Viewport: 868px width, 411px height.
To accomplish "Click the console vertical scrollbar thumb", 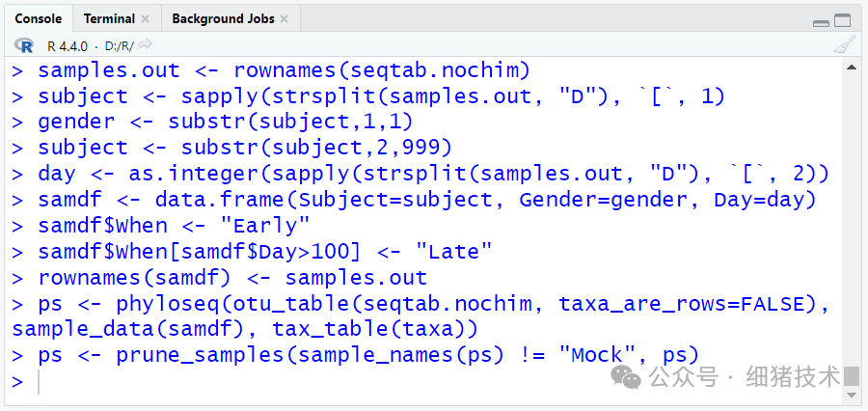I will point(852,377).
